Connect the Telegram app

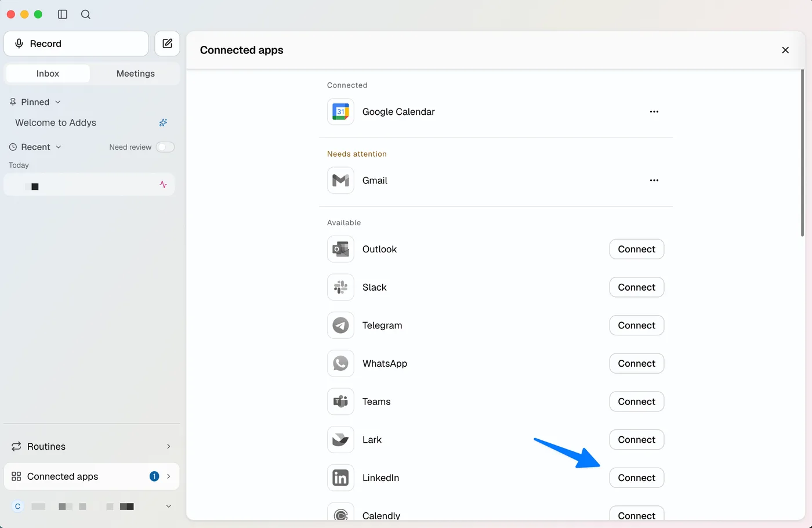(x=636, y=326)
